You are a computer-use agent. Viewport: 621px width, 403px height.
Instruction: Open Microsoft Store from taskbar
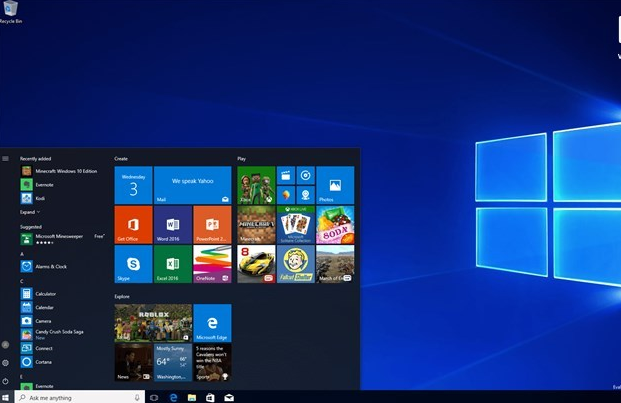point(210,397)
